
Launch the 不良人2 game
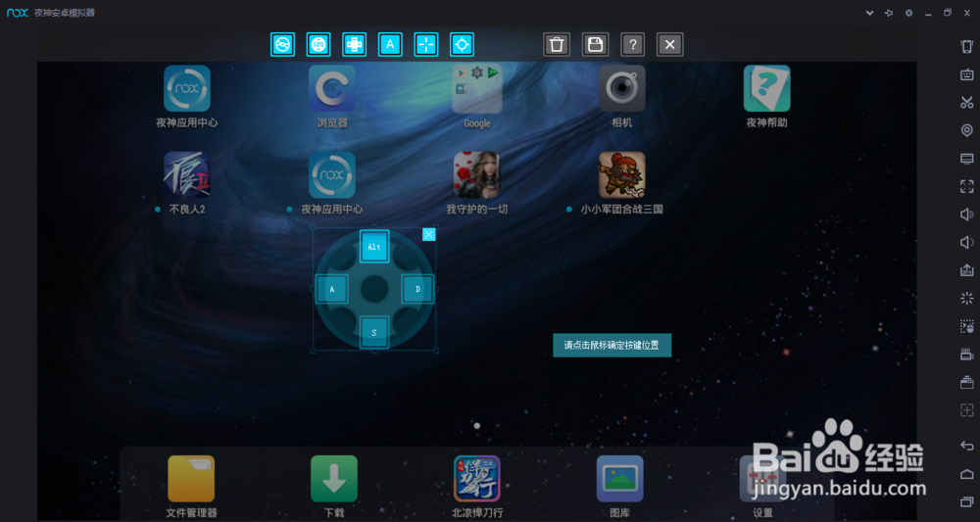187,183
